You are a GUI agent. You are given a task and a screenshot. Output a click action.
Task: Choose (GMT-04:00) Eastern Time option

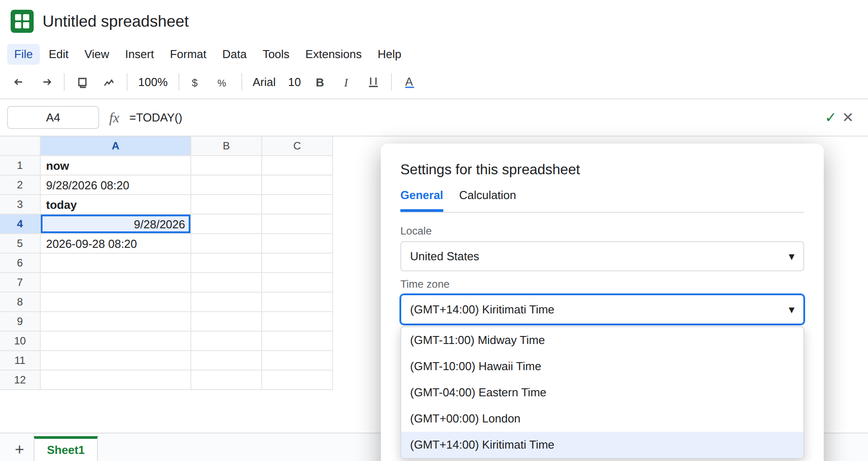coord(602,393)
